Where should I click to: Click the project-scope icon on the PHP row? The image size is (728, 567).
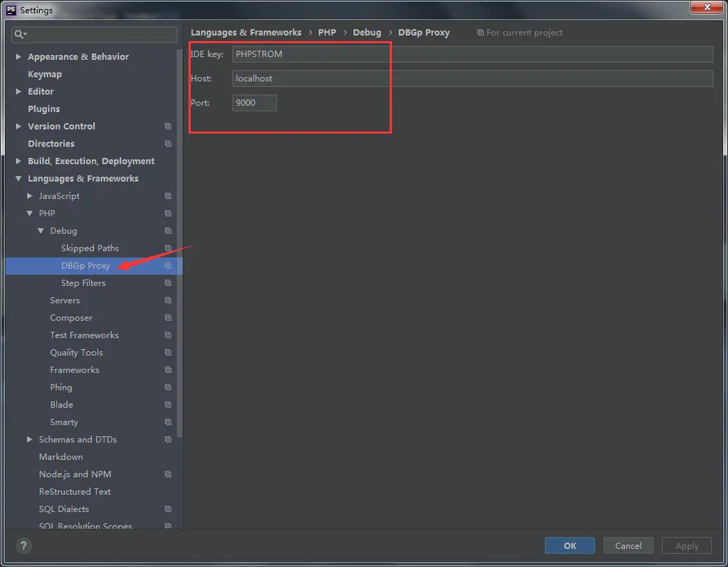(168, 214)
